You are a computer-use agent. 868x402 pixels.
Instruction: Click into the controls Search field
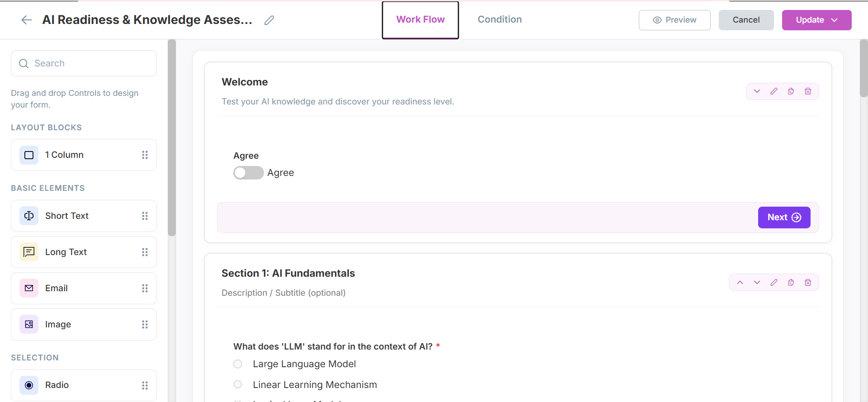(84, 63)
